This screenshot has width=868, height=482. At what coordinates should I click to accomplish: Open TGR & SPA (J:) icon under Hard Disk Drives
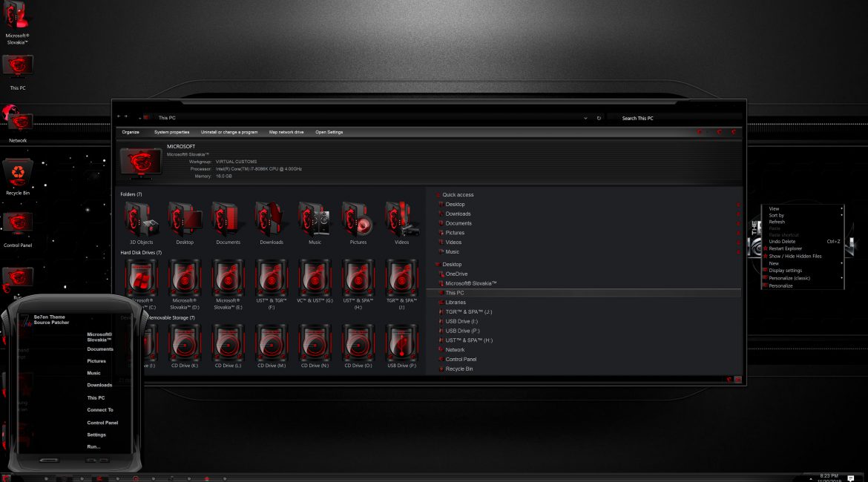click(401, 278)
